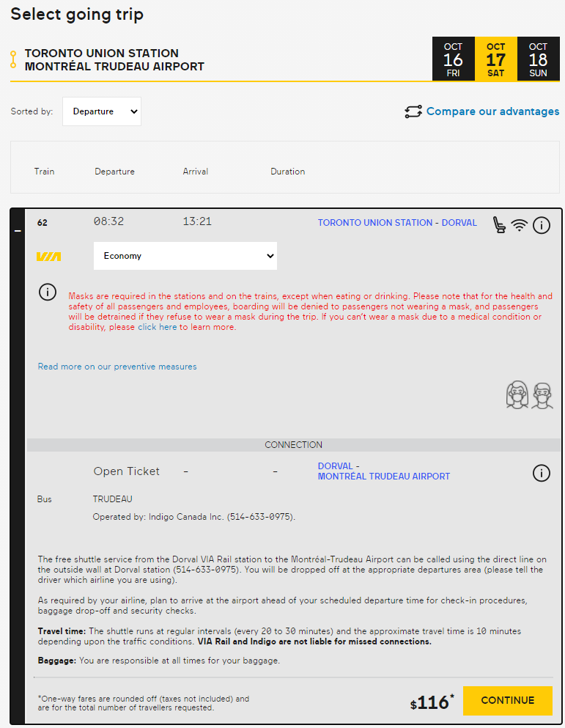The height and width of the screenshot is (728, 565).
Task: Click the Wi-Fi icon for train 62
Action: point(520,225)
